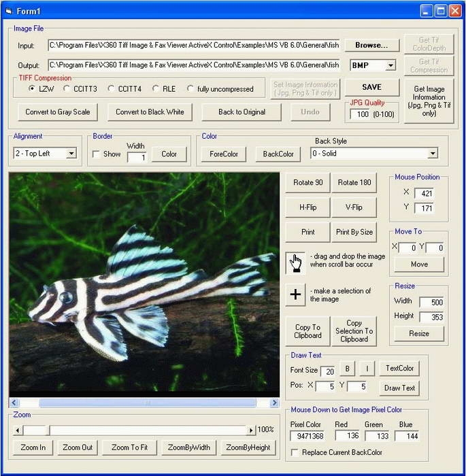Click the V-Flip button
The image size is (466, 476).
coord(354,207)
